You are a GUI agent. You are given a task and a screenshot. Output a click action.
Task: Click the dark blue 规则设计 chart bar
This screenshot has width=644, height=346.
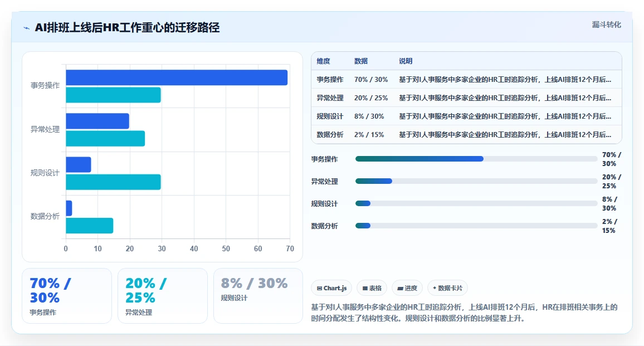pos(79,165)
